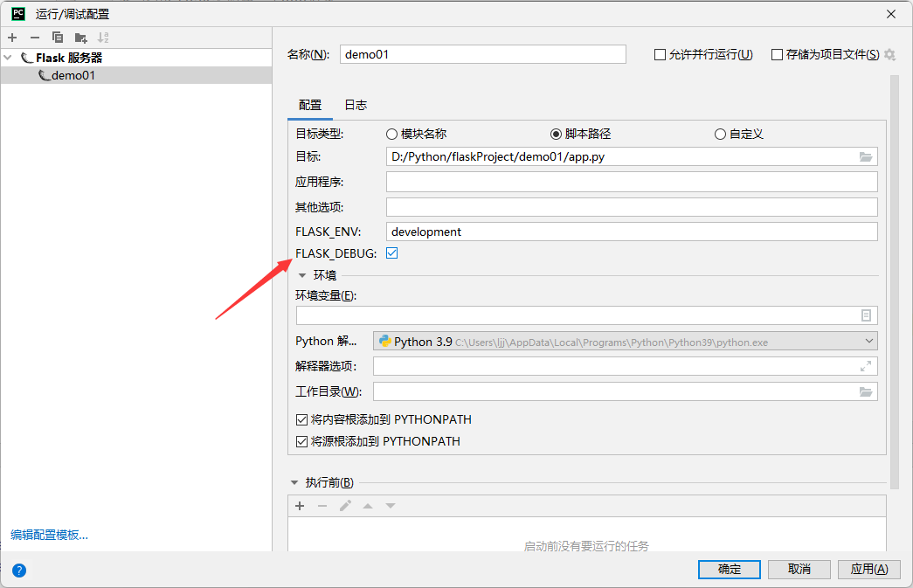Uncheck the FLASK_DEBUG checkbox
Screen dimensions: 913x588
[x=391, y=252]
